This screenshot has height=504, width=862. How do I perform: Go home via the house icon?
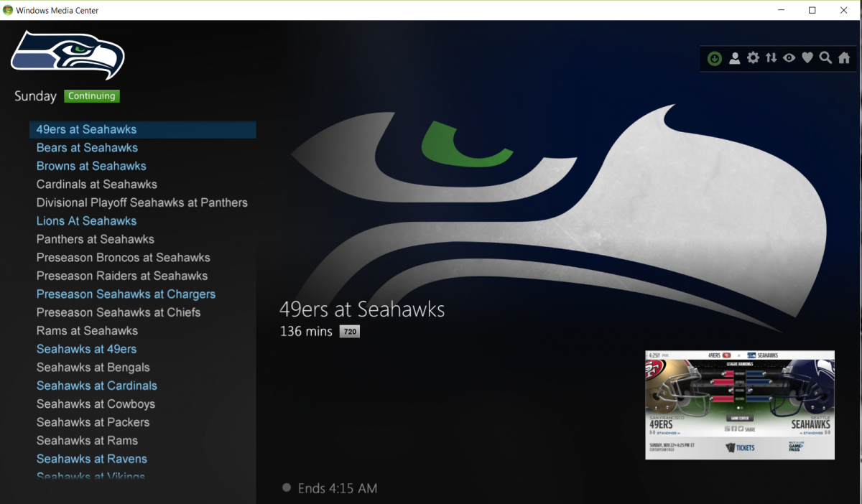coord(844,58)
